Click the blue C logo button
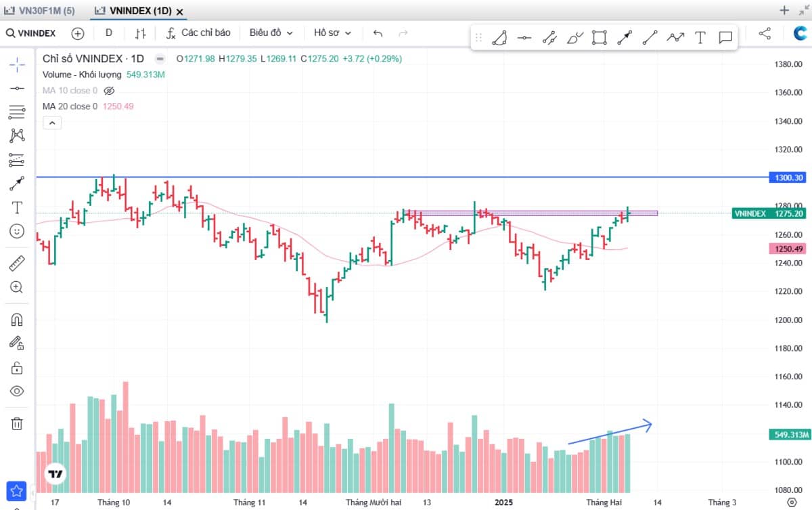 800,33
